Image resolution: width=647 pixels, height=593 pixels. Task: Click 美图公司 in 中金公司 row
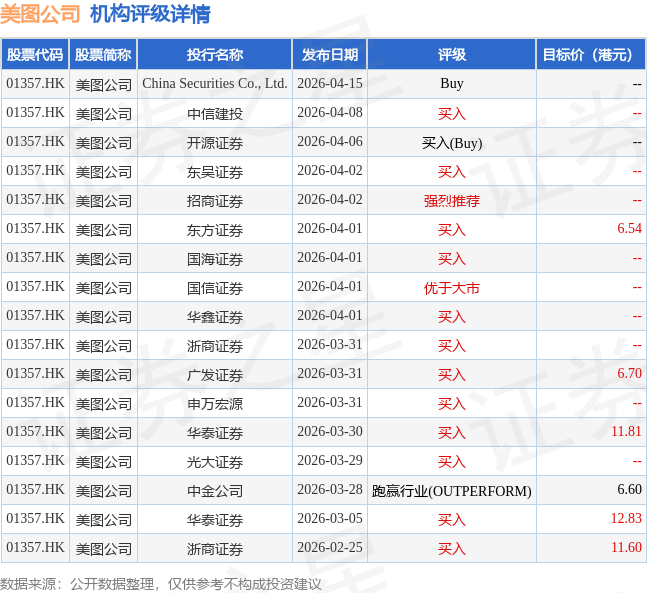click(103, 491)
